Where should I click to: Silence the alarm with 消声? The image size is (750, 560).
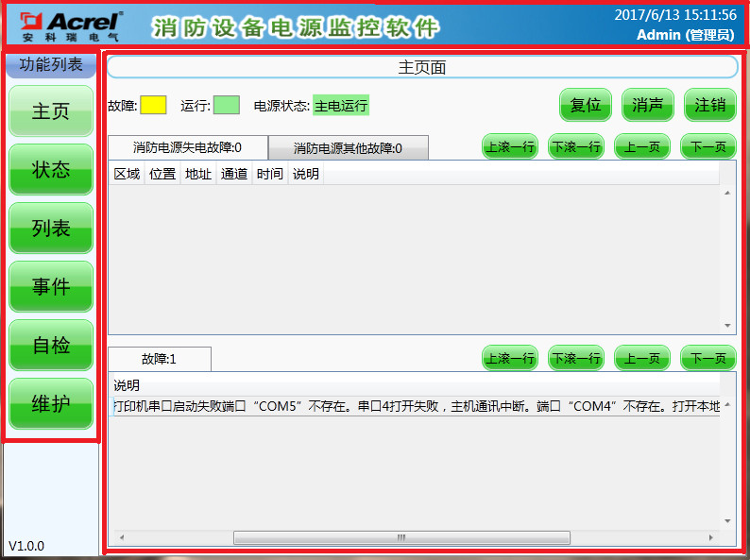(x=647, y=105)
